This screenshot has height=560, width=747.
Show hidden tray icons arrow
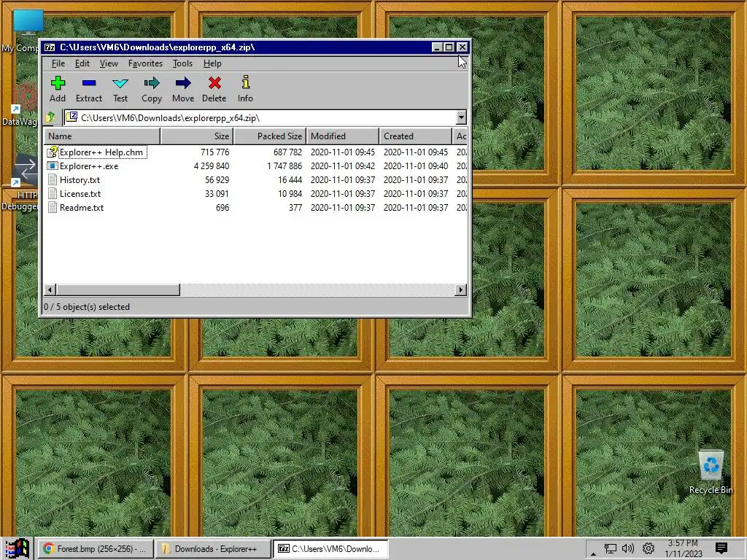click(x=593, y=553)
